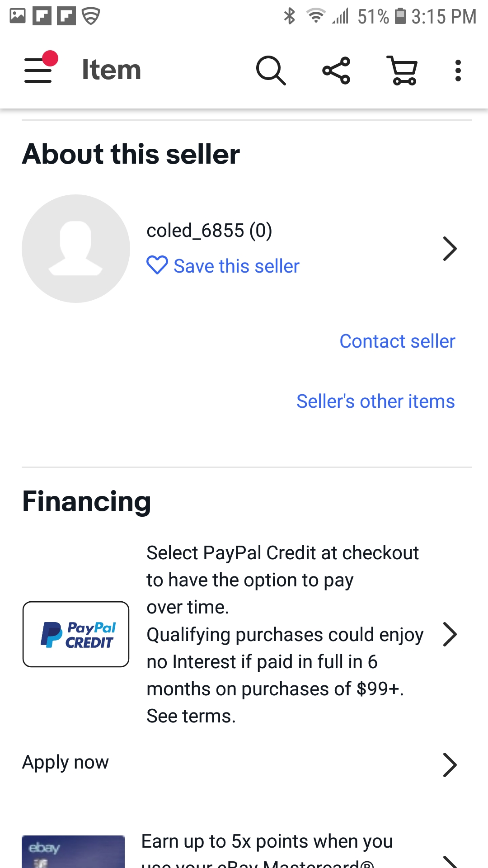488x868 pixels.
Task: Open the three-dot overflow menu
Action: point(458,71)
